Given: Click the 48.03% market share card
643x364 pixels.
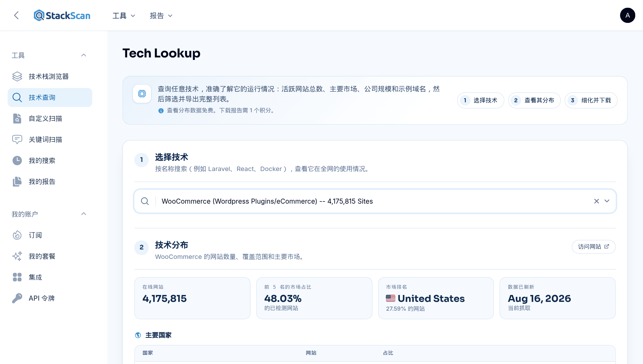Looking at the screenshot, I should 314,298.
